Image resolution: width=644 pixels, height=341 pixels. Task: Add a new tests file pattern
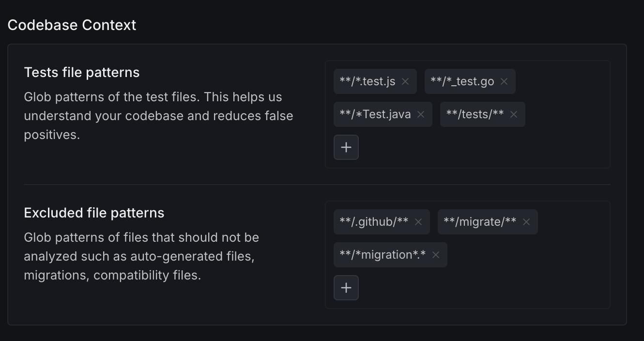tap(346, 147)
